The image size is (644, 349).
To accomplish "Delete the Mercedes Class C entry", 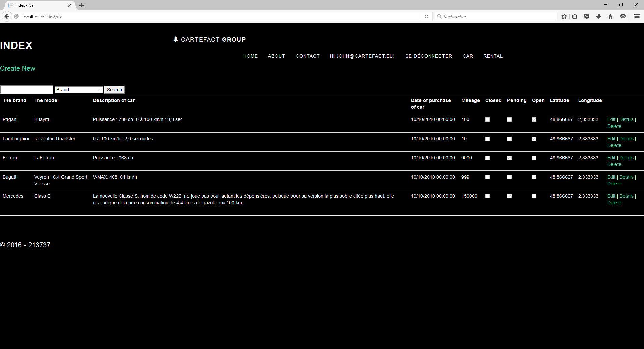I will (614, 203).
